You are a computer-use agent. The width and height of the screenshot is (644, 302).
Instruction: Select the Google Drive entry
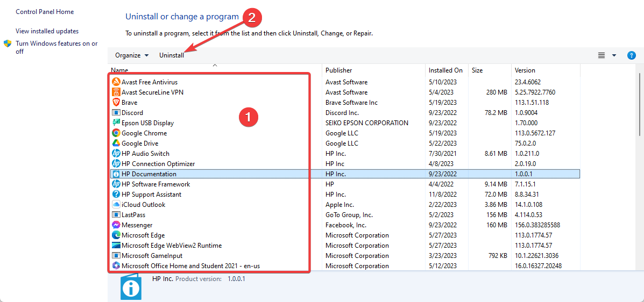pyautogui.click(x=140, y=143)
